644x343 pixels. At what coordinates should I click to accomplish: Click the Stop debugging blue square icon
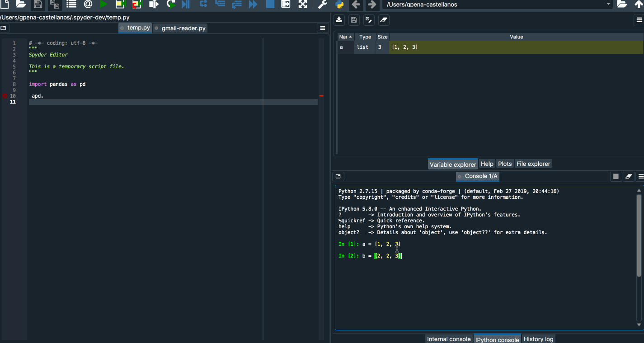point(269,5)
